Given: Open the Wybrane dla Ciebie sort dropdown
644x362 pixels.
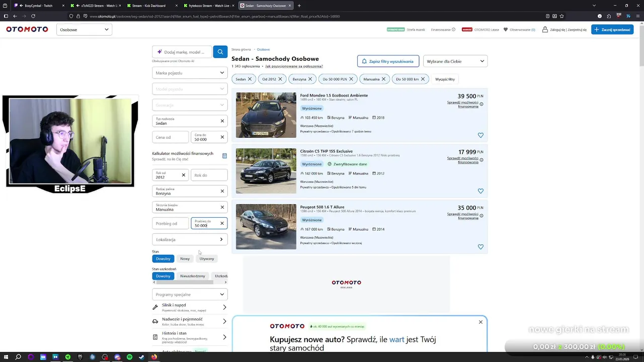Looking at the screenshot, I should [x=455, y=61].
